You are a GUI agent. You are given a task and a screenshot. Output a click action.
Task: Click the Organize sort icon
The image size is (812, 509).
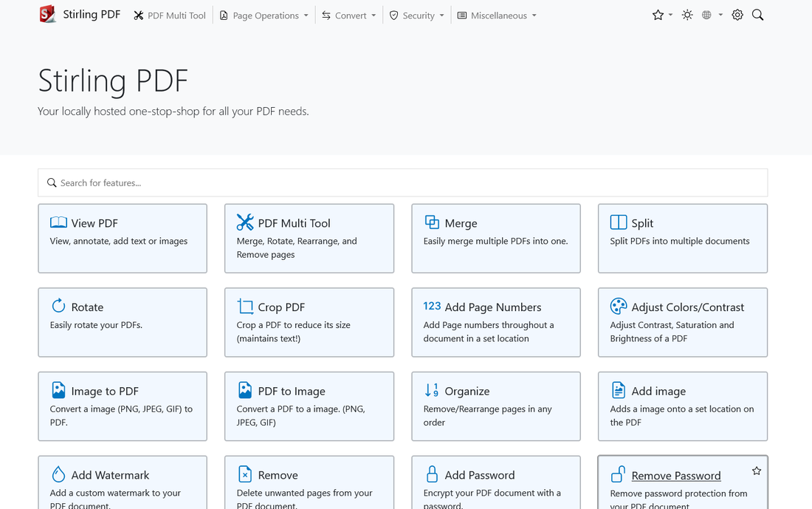[x=432, y=390]
